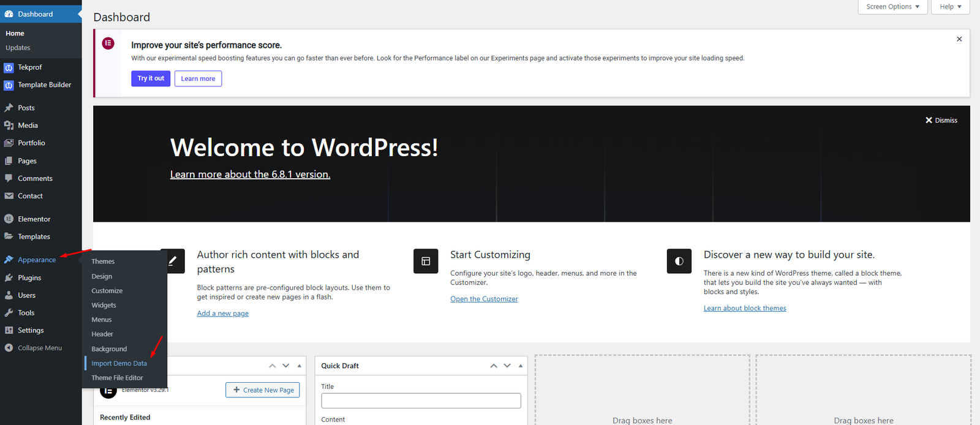Toggle the Elementor widget panel

click(300, 366)
